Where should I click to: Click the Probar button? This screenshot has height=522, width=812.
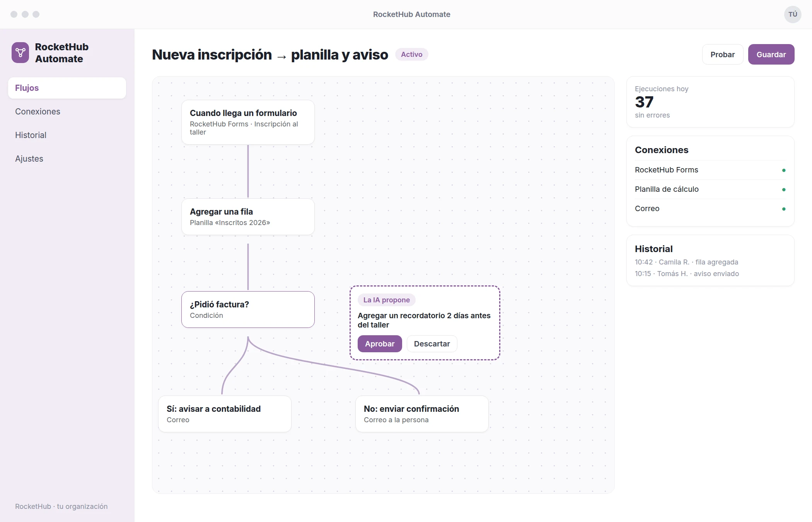tap(722, 55)
